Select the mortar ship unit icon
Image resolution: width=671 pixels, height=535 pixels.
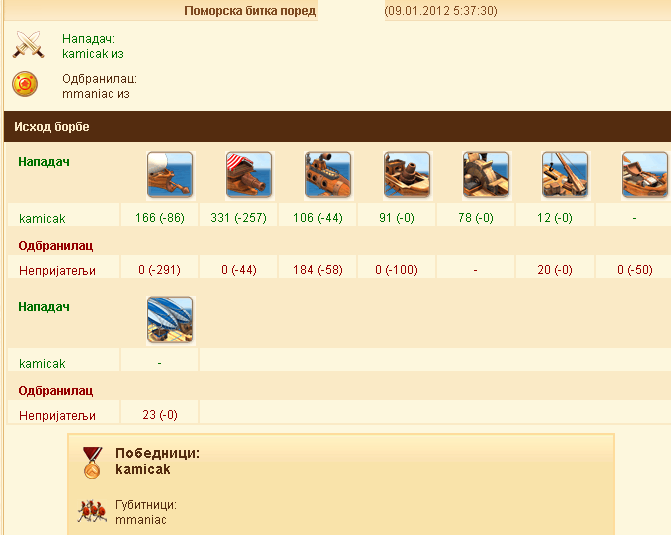[x=407, y=175]
